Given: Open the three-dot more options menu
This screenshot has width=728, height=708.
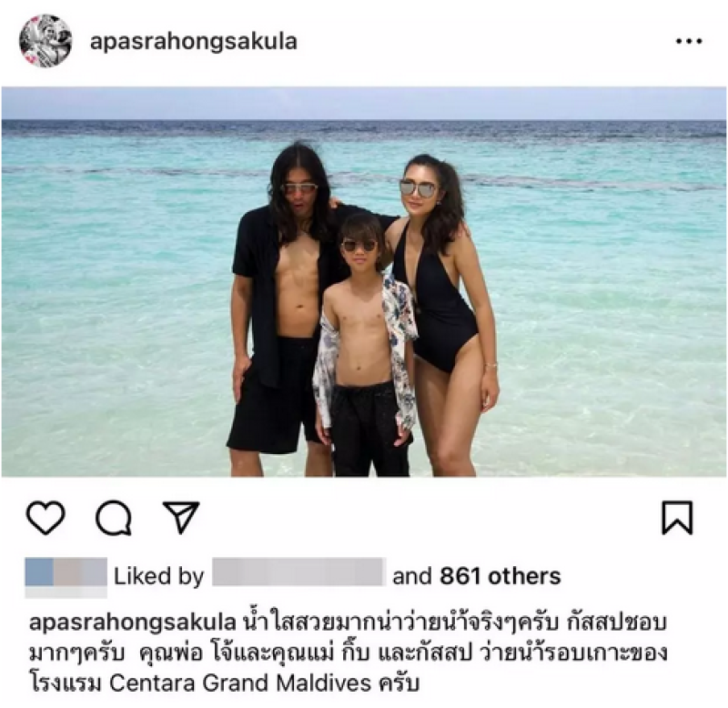Looking at the screenshot, I should [689, 41].
